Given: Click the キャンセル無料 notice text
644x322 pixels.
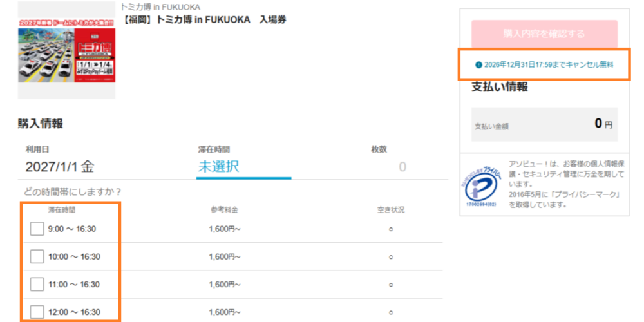Looking at the screenshot, I should [x=548, y=65].
